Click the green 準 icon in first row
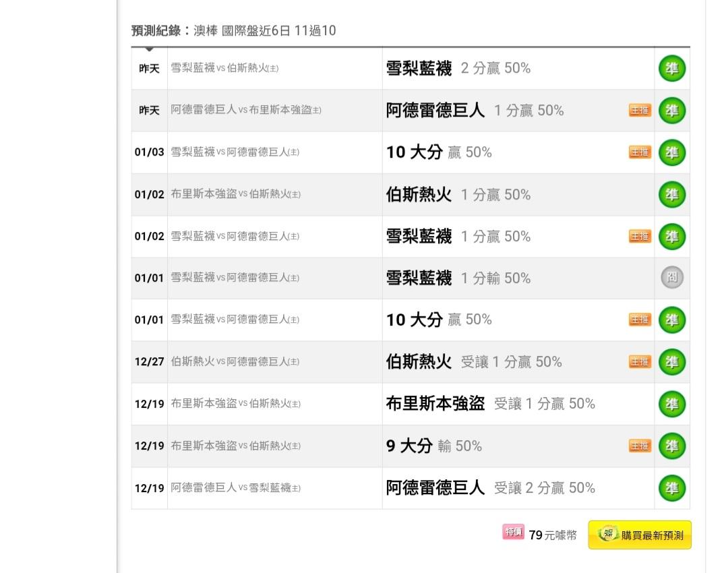This screenshot has height=573, width=728. click(671, 68)
